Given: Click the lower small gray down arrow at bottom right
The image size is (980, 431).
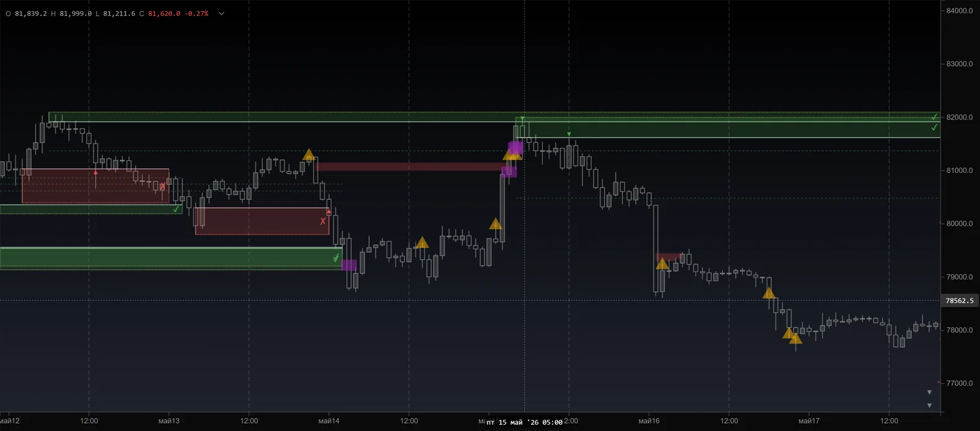Looking at the screenshot, I should [929, 405].
